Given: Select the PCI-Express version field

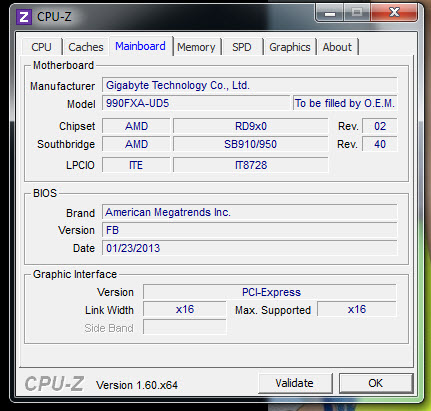Looking at the screenshot, I should tap(270, 292).
